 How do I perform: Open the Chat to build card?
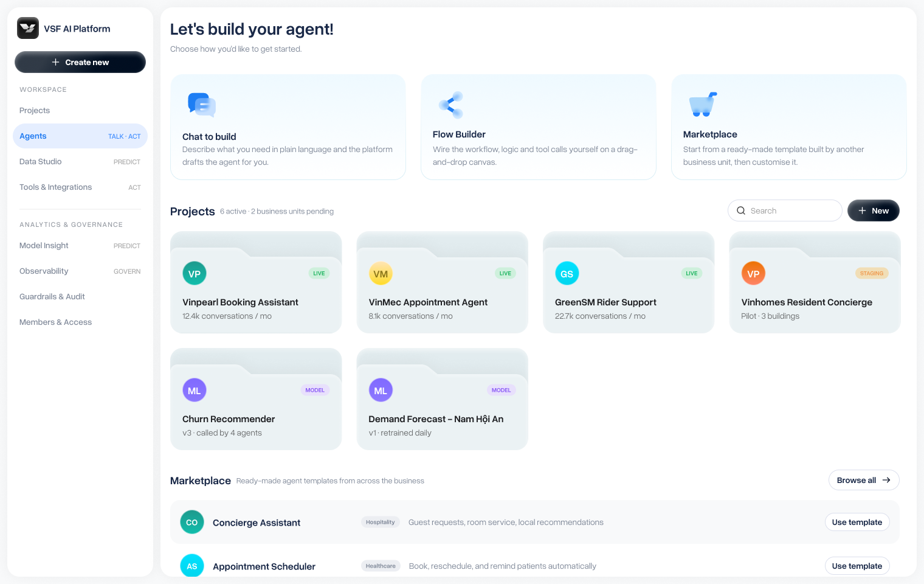(288, 127)
